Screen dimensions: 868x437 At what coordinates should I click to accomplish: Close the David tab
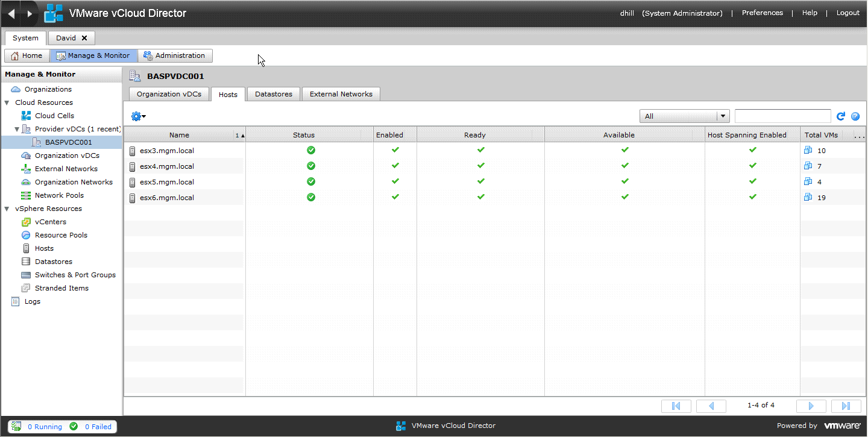click(x=84, y=38)
